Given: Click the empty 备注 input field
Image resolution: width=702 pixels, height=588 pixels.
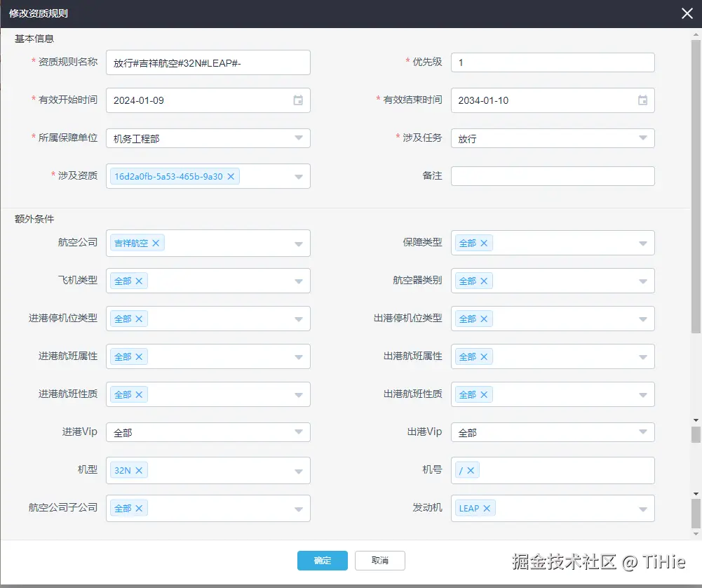Looking at the screenshot, I should (x=553, y=176).
